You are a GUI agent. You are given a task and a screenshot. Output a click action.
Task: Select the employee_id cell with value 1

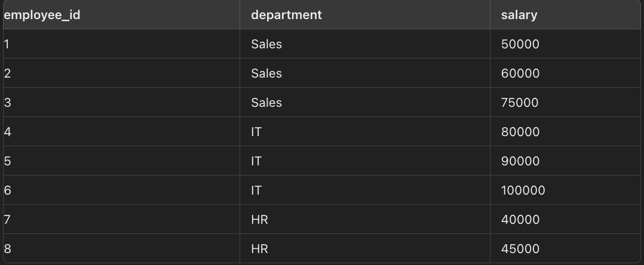click(x=7, y=44)
